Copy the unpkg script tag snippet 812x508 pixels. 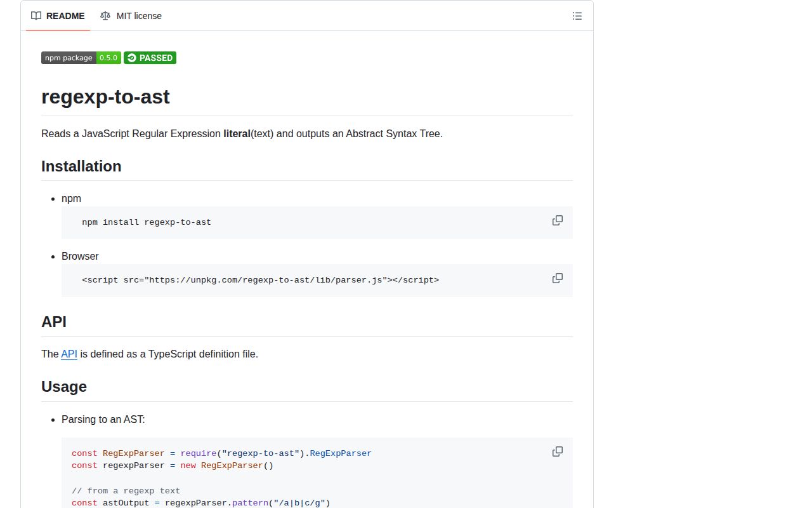(558, 278)
